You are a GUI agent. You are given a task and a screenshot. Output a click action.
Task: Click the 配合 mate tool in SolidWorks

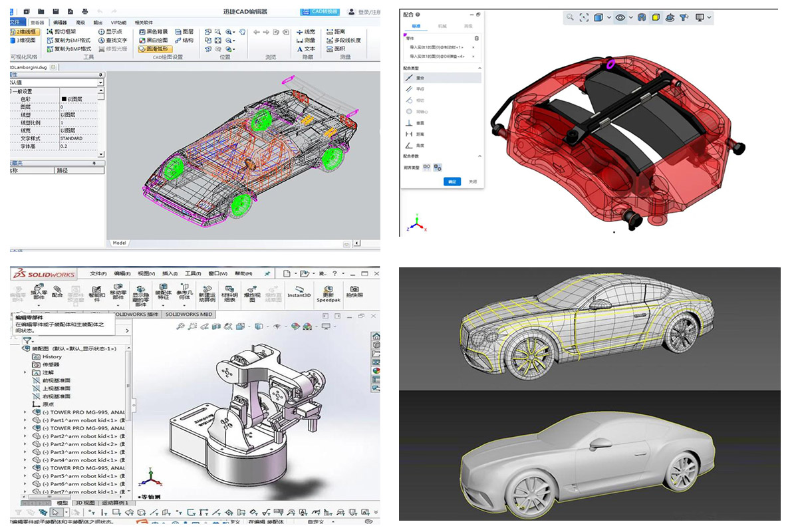click(x=57, y=291)
